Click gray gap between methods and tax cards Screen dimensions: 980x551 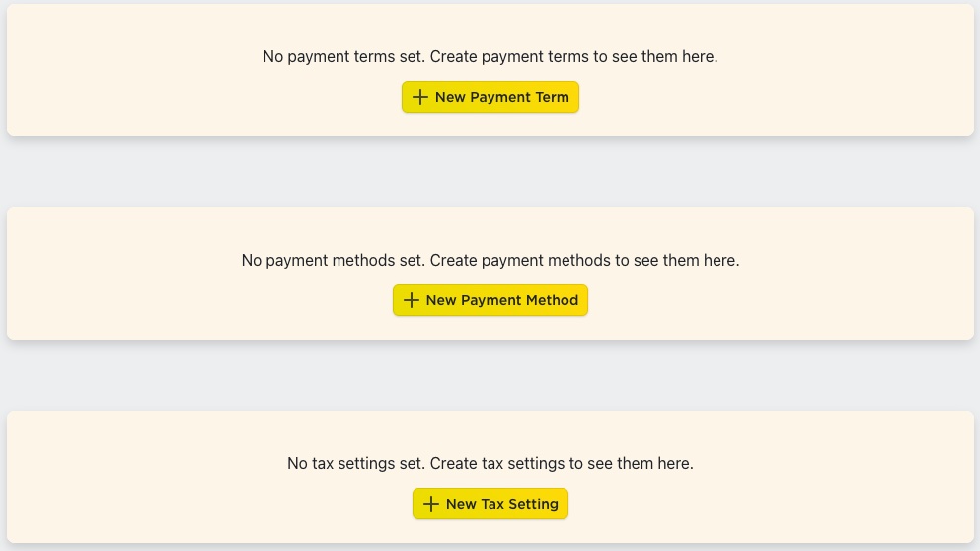tap(490, 375)
